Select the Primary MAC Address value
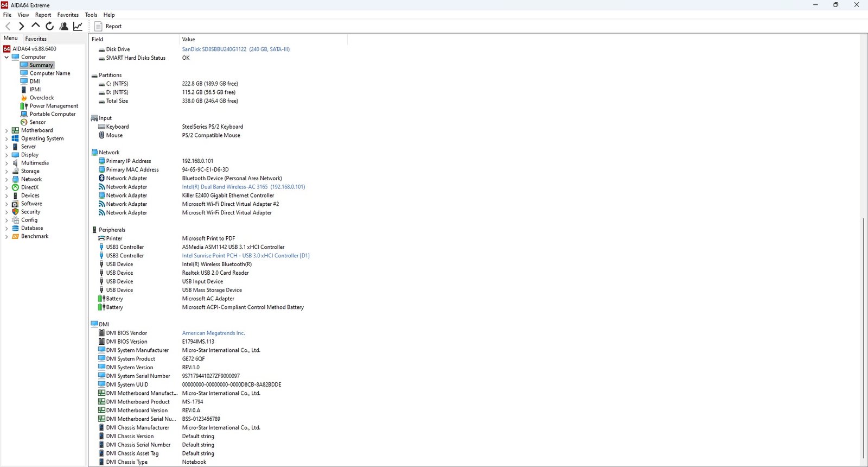The height and width of the screenshot is (467, 868). [205, 169]
